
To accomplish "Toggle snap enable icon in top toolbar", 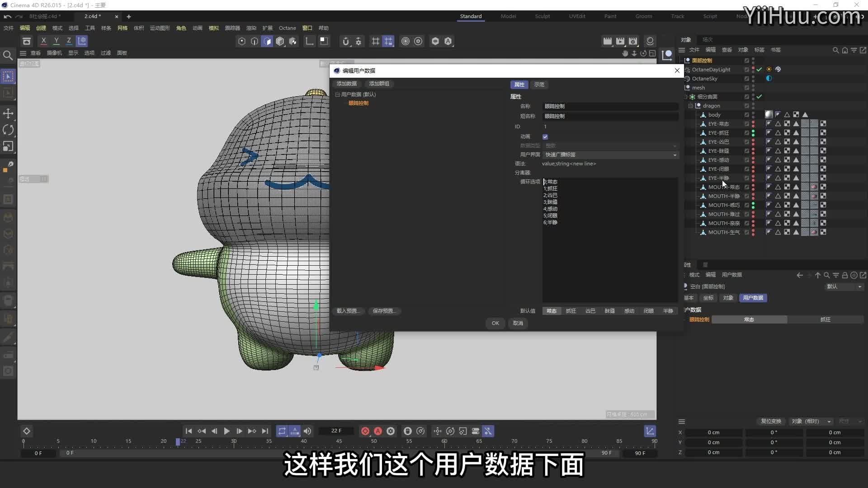I will [345, 41].
